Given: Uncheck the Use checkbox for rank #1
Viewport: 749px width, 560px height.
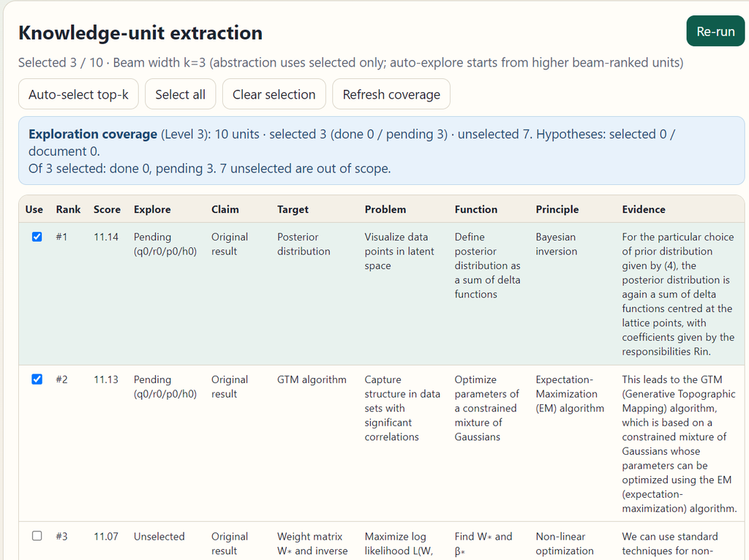Looking at the screenshot, I should click(37, 237).
